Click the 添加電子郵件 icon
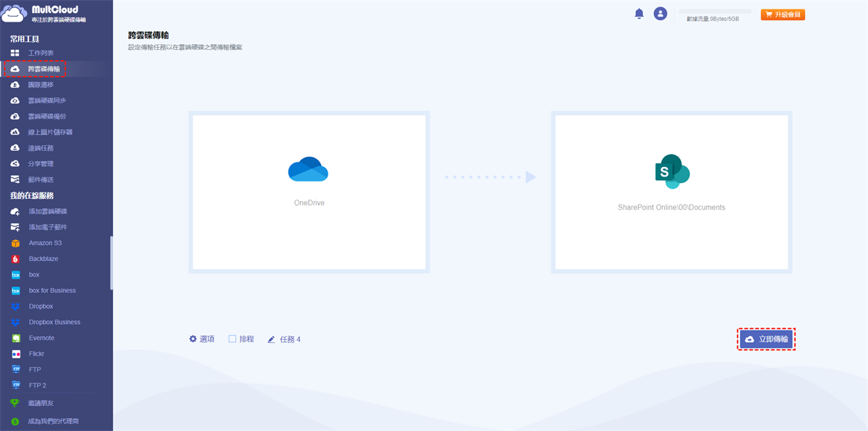The image size is (868, 431). point(14,227)
